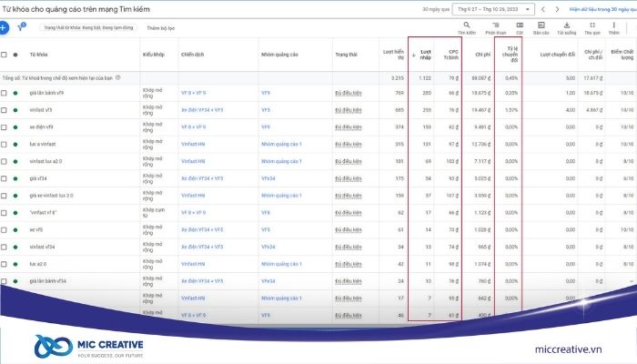
Task: Open campaign link in 'giá lăn bánh vf9' row
Action: click(193, 93)
